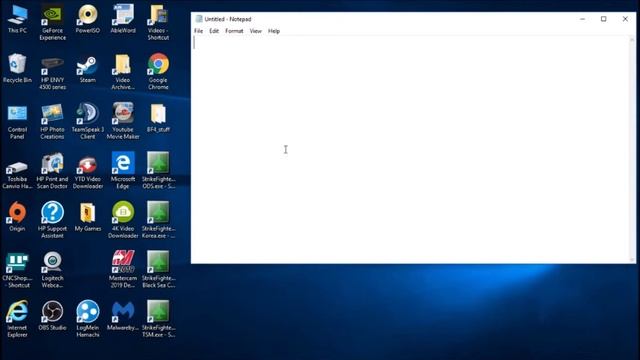Screen dimensions: 640x360
Task: Click the CNCShop shortcut icon
Action: (17, 270)
